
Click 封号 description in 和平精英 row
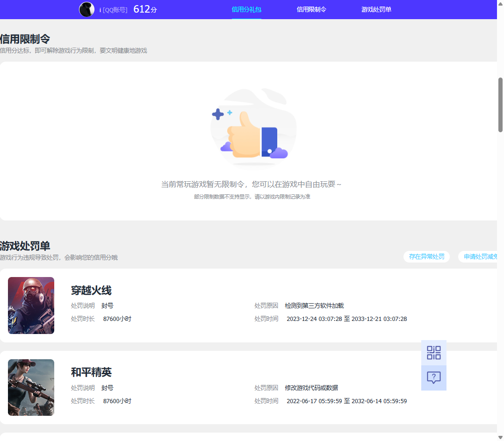tap(108, 388)
